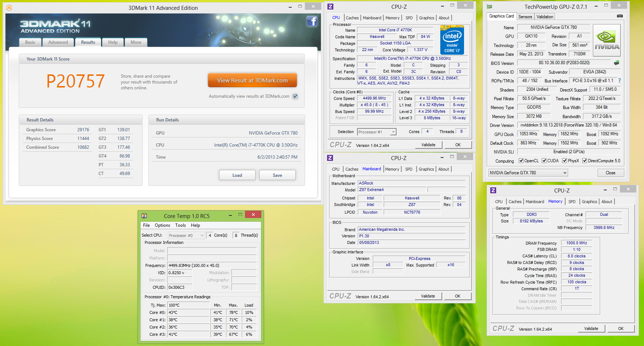The width and height of the screenshot is (644, 346).
Task: Click the Close button in GPU-Z
Action: (x=610, y=173)
